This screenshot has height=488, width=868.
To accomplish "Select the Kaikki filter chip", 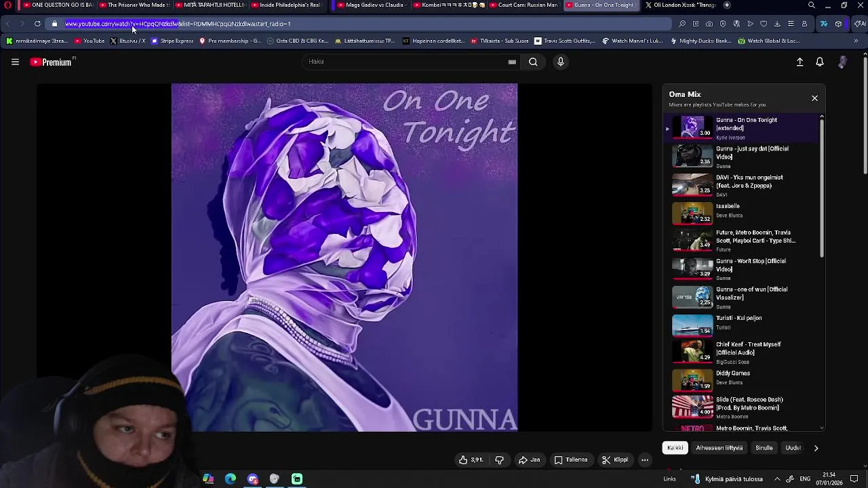I will (x=675, y=448).
